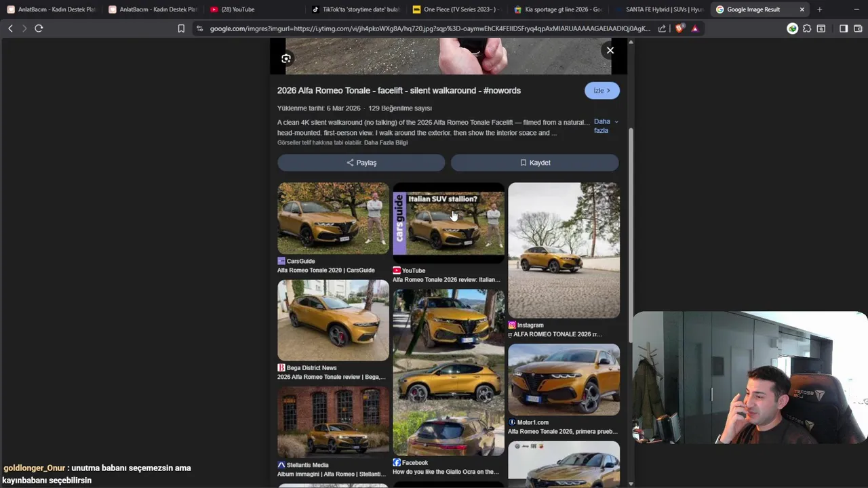Click the green globe extension icon

(792, 28)
